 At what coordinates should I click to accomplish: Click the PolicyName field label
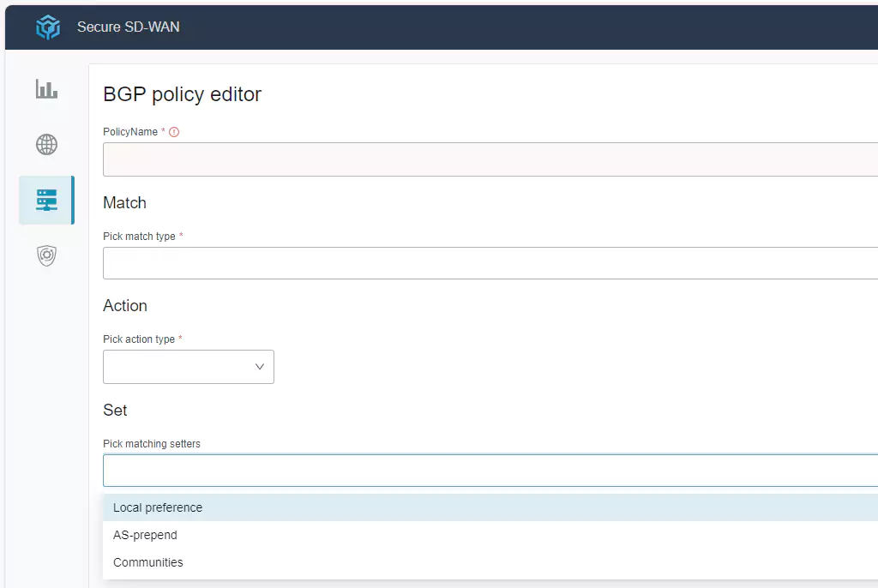[130, 132]
